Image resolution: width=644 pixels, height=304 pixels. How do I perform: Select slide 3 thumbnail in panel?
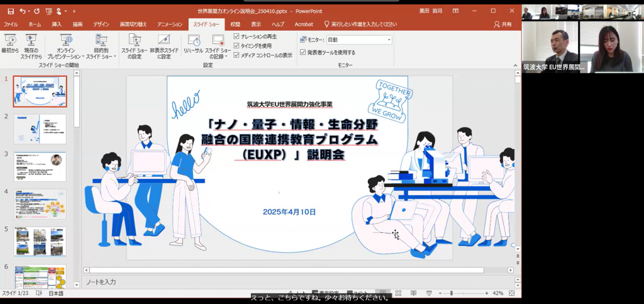coord(40,166)
